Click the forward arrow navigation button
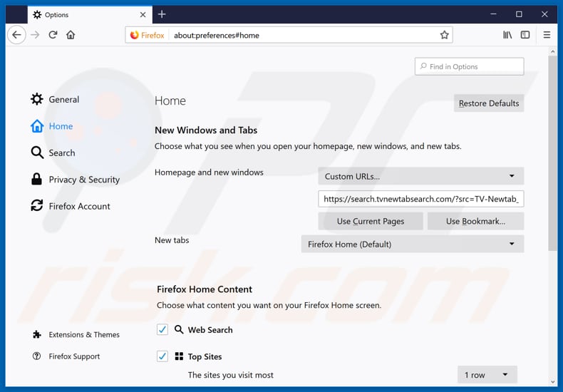 click(35, 35)
